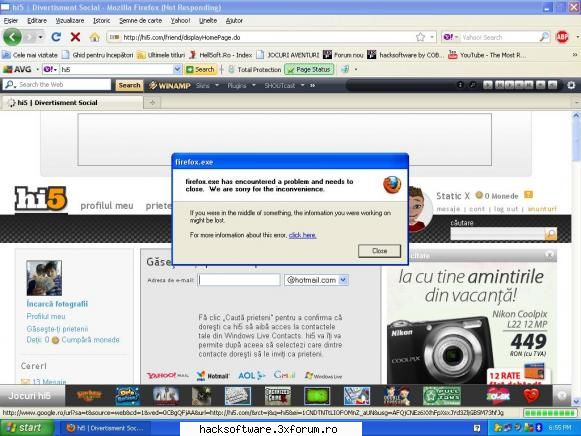Click the Firefox back arrow button
The height and width of the screenshot is (436, 581).
click(12, 37)
